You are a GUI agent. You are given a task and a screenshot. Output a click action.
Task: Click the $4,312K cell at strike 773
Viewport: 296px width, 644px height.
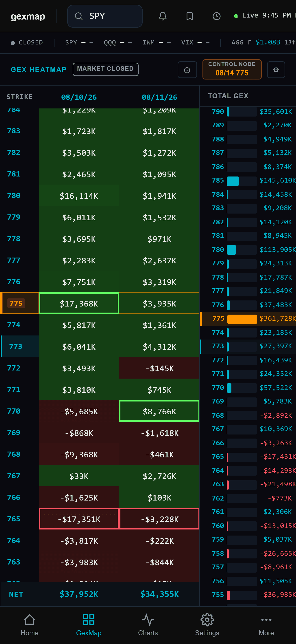pyautogui.click(x=159, y=346)
